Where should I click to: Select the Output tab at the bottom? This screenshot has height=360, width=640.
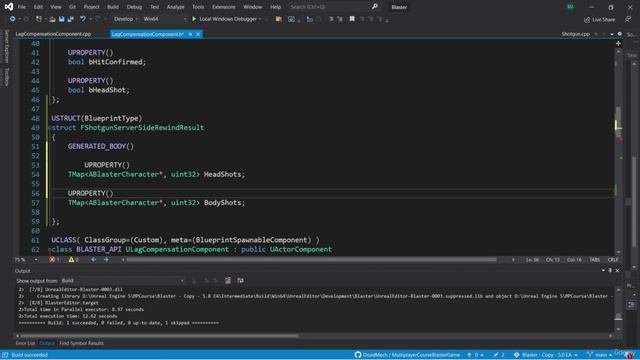point(47,343)
